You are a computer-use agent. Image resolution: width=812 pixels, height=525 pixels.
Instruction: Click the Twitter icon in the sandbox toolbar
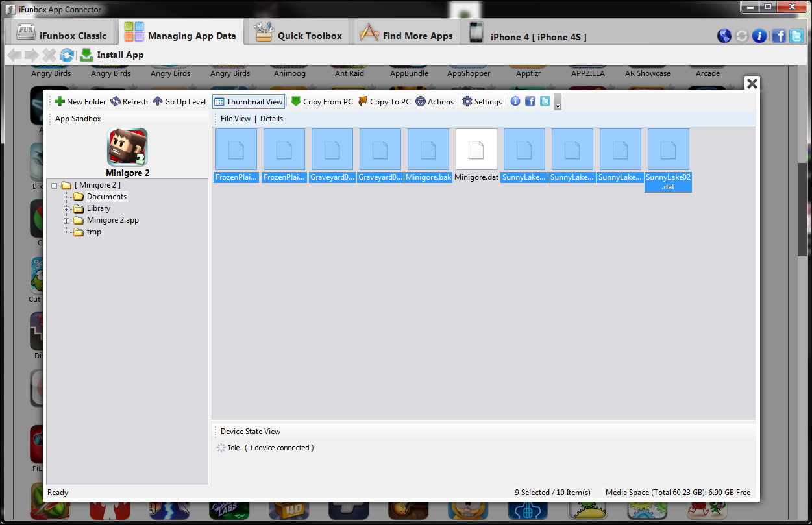pyautogui.click(x=545, y=101)
